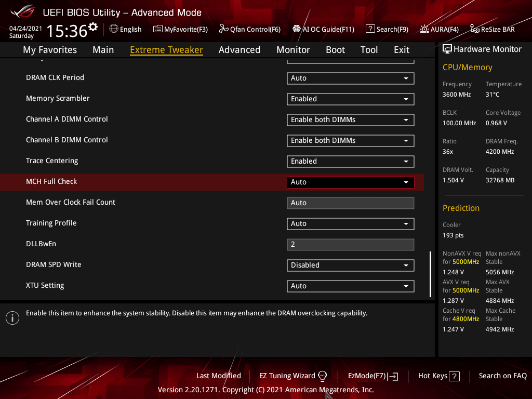Image resolution: width=532 pixels, height=399 pixels.
Task: Click the info icon beside help text
Action: (12, 318)
